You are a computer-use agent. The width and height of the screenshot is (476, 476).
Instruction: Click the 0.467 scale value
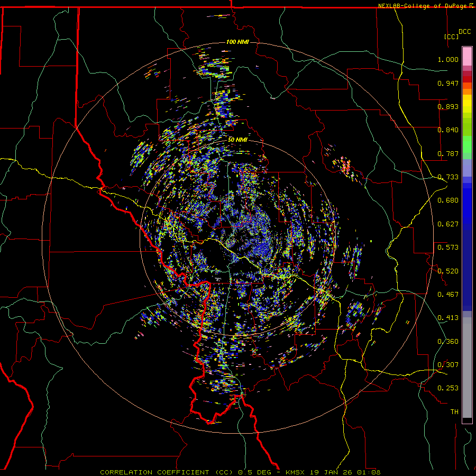click(x=448, y=295)
